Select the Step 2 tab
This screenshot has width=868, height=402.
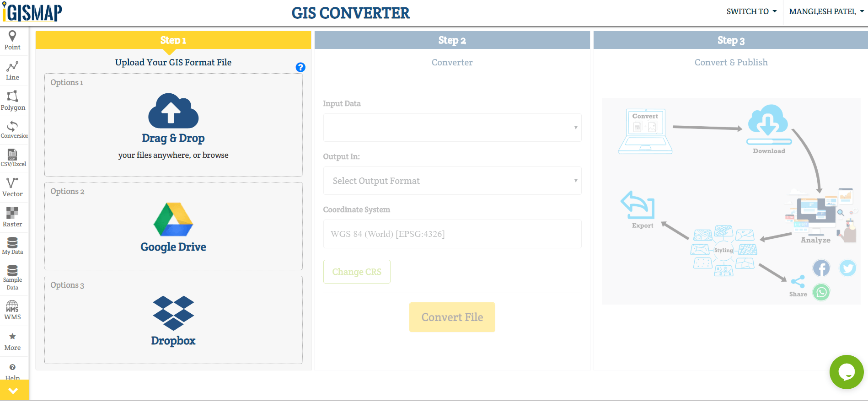452,40
